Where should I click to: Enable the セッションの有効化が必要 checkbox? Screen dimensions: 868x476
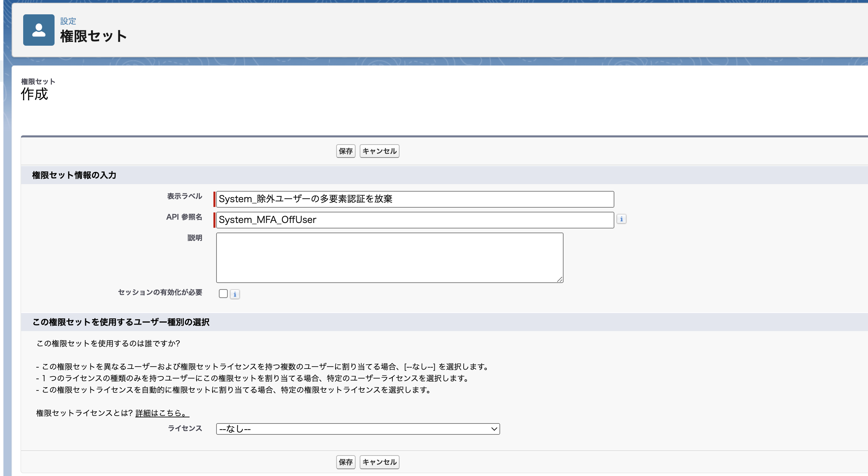tap(223, 294)
